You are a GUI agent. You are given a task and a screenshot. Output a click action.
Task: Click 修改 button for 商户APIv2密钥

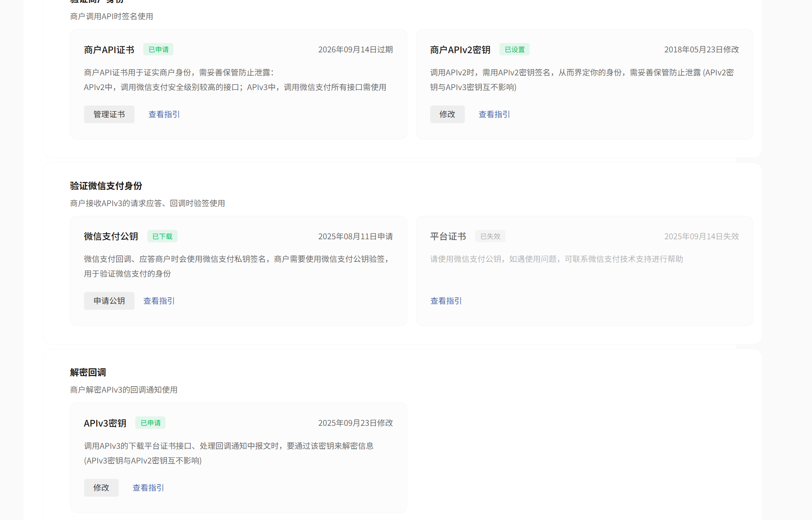point(447,114)
